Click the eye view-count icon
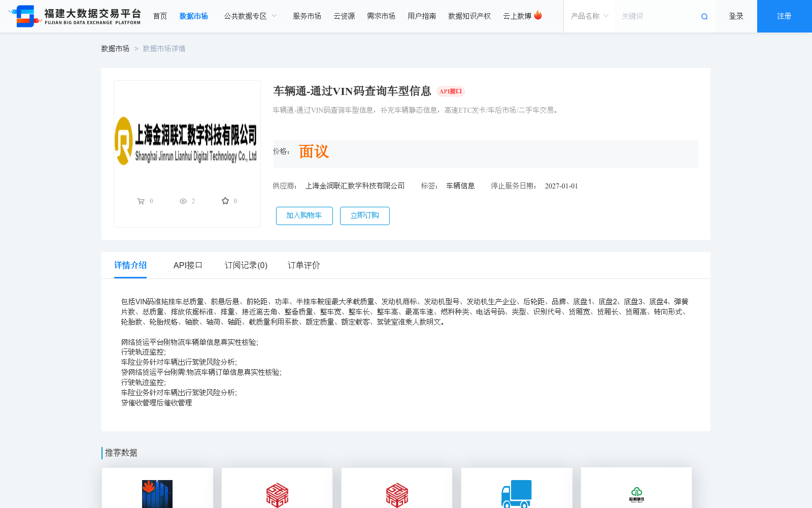 pos(183,201)
